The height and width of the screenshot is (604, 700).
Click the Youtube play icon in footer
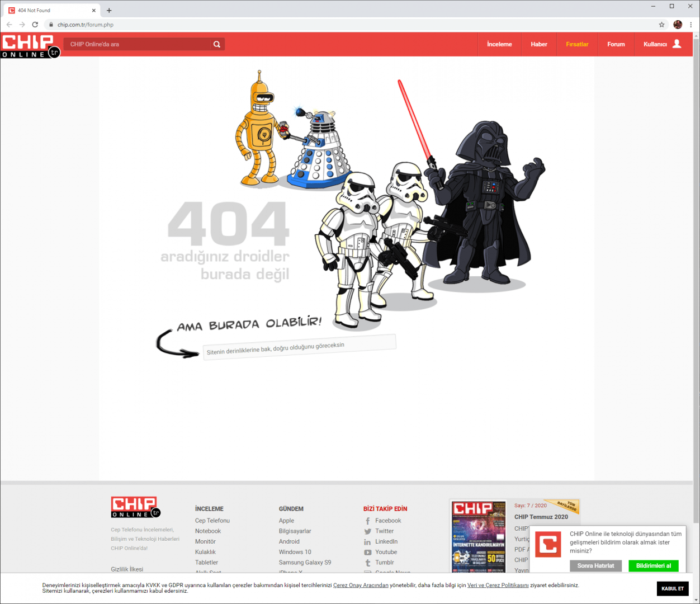(x=367, y=553)
